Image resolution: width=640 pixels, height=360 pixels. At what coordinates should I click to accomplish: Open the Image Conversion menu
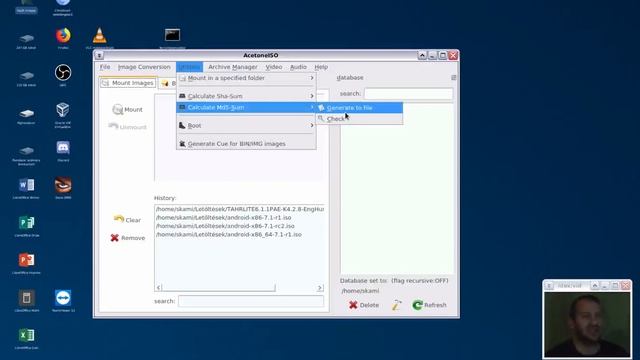click(x=144, y=67)
